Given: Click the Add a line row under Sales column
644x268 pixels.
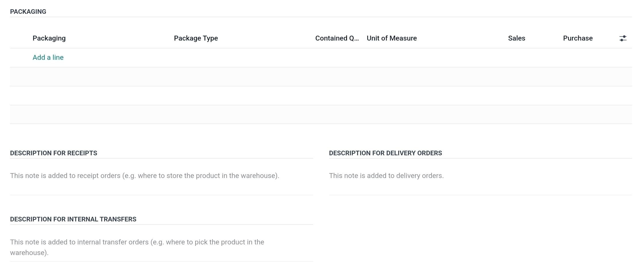Looking at the screenshot, I should coord(516,58).
